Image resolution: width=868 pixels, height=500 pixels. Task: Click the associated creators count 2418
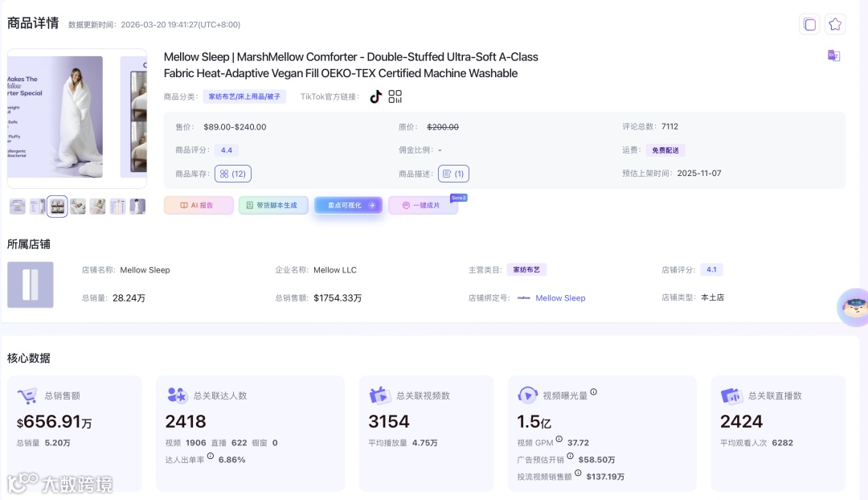(186, 422)
